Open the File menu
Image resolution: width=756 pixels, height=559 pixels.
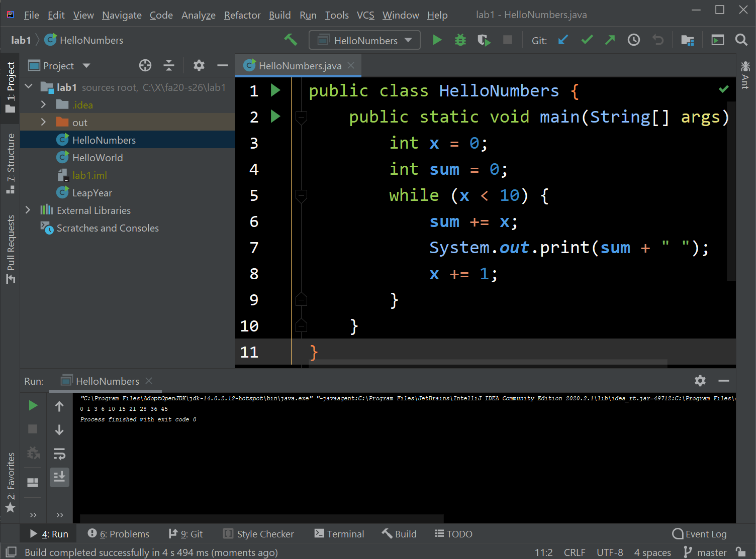(31, 15)
